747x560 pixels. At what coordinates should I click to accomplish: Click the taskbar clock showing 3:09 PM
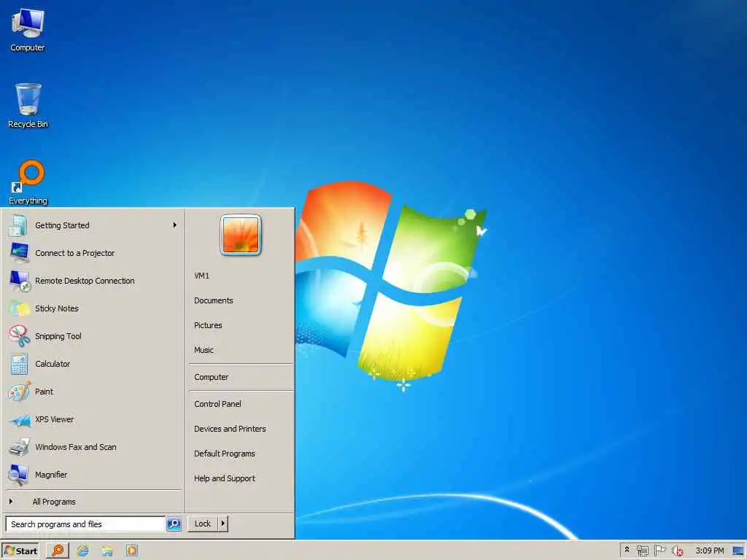coord(709,551)
